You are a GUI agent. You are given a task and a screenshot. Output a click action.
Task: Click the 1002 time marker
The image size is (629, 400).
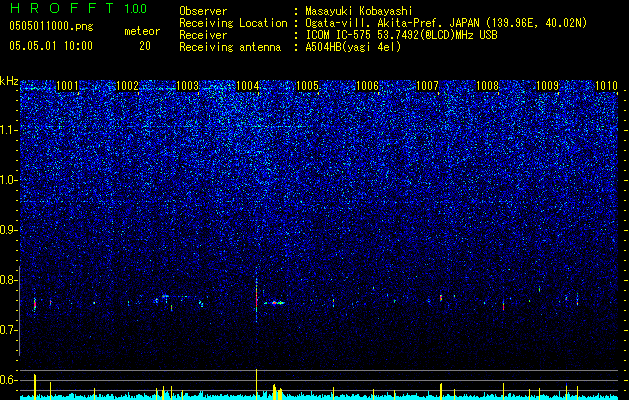coord(127,85)
